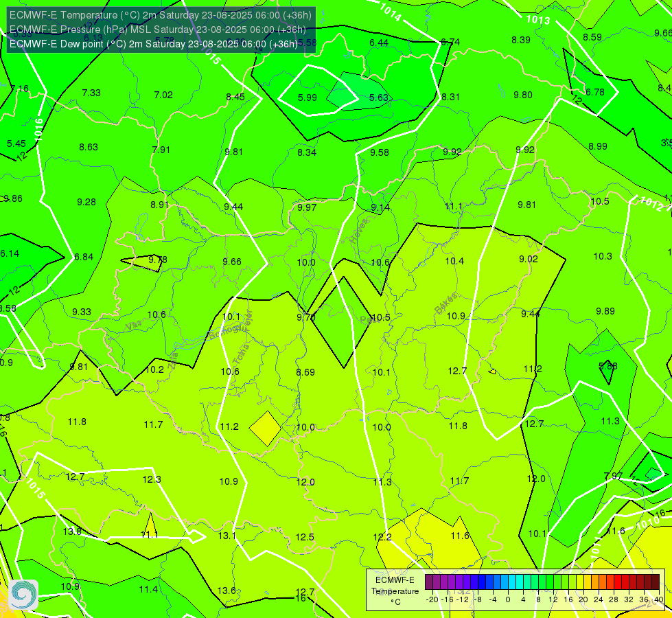Click the dew point value 8.99

click(x=597, y=146)
